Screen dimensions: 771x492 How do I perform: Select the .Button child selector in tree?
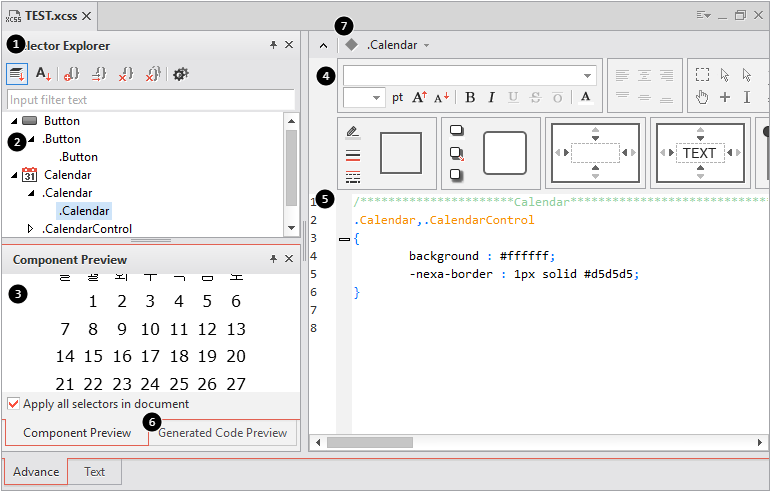tap(78, 157)
